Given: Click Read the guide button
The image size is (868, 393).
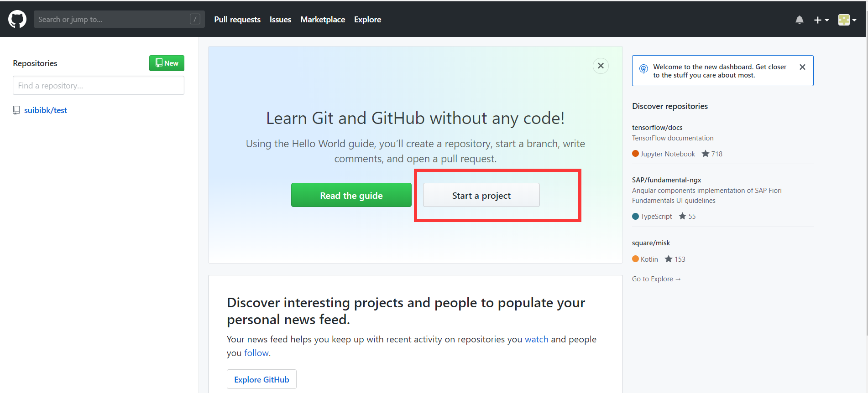Looking at the screenshot, I should click(351, 195).
